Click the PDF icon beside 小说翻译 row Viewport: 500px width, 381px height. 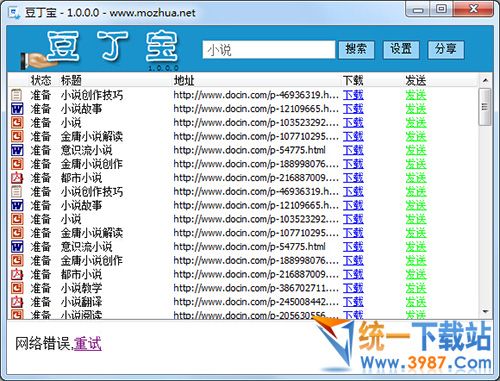[x=17, y=302]
